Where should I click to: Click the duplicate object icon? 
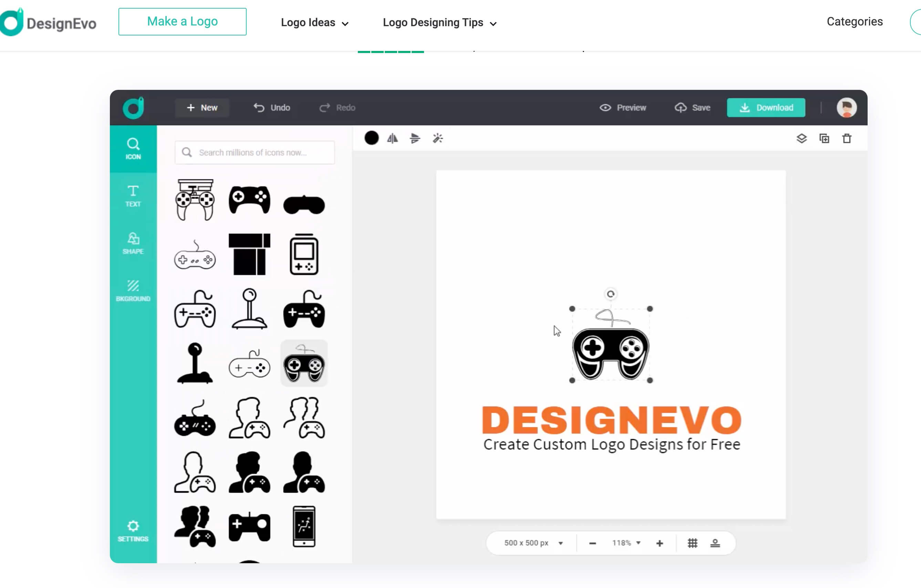(x=824, y=138)
